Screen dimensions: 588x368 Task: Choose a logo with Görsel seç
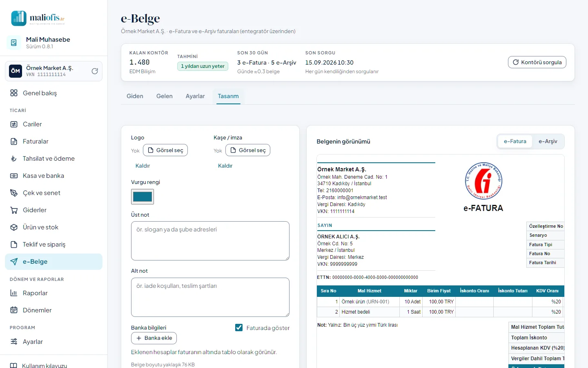(x=165, y=150)
